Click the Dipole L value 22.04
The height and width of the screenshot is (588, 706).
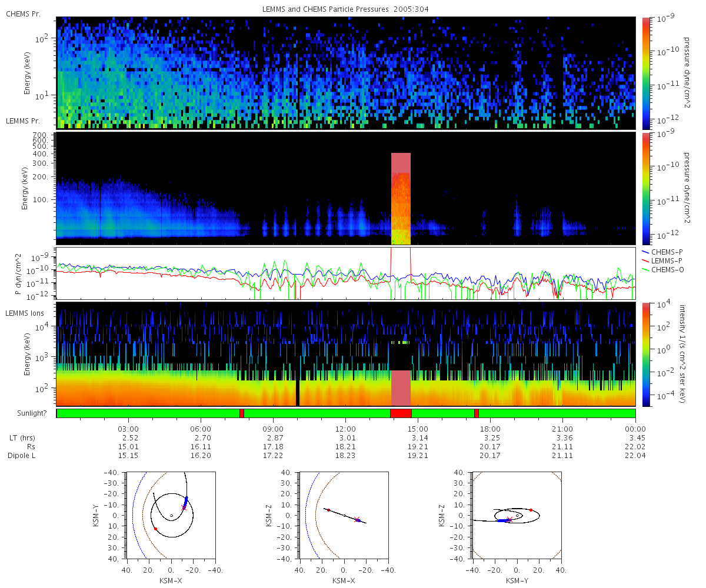tap(635, 456)
